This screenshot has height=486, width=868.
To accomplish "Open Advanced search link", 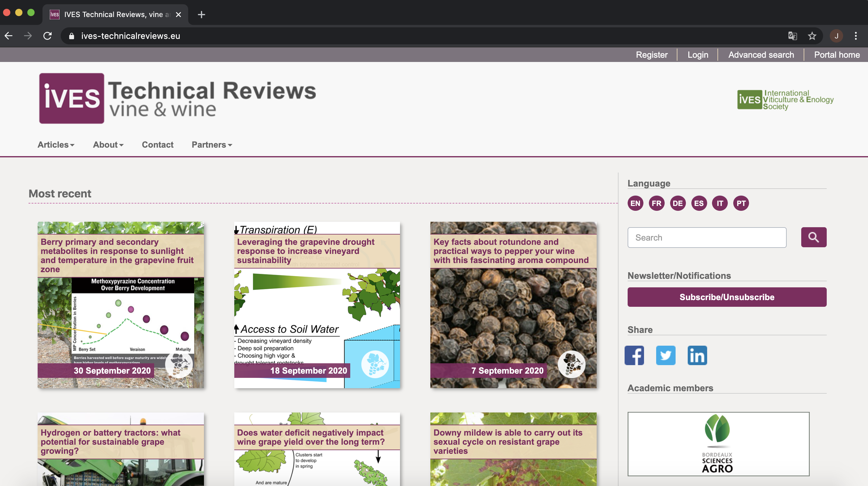I will [761, 55].
